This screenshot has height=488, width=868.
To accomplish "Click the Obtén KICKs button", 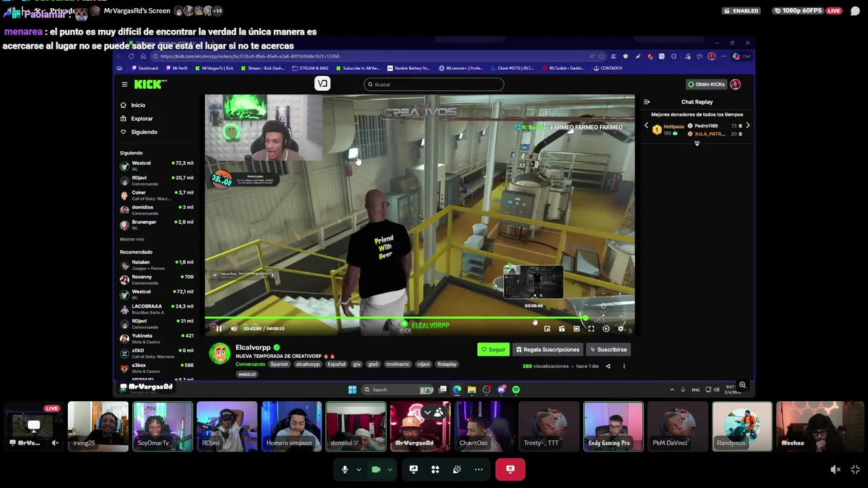I will [x=706, y=85].
